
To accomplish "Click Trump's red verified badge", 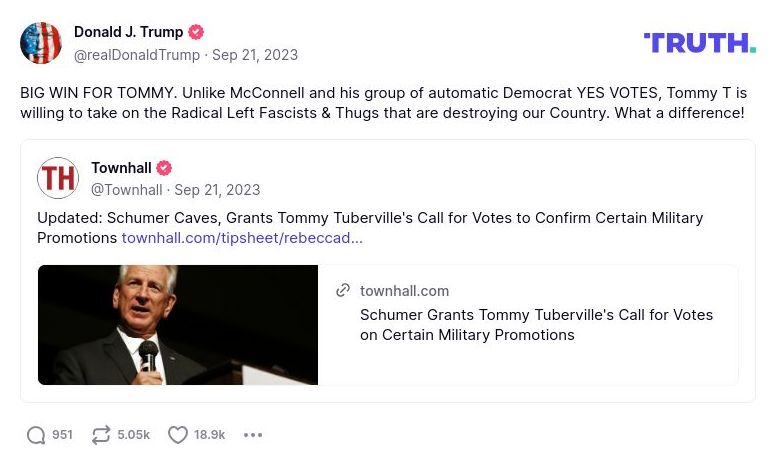I will click(x=196, y=33).
